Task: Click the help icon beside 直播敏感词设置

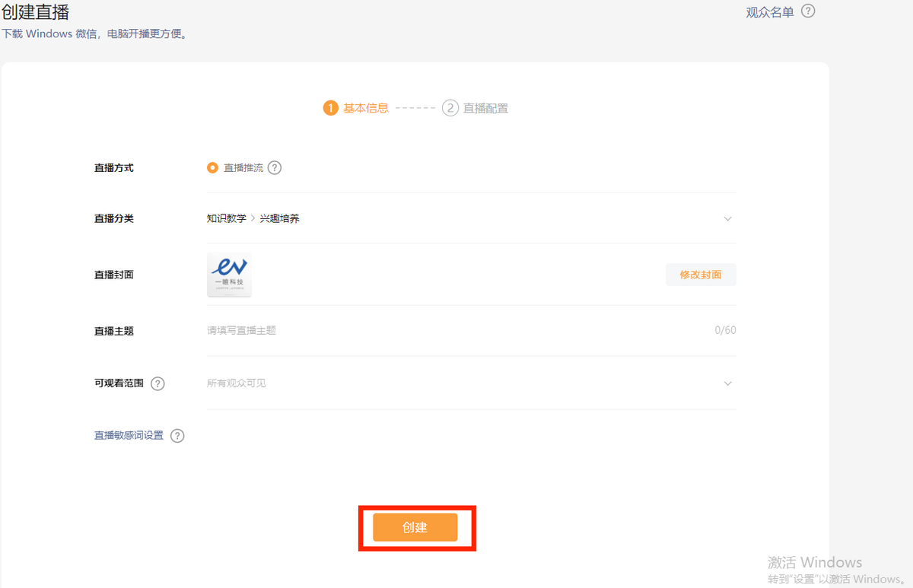Action: point(177,436)
